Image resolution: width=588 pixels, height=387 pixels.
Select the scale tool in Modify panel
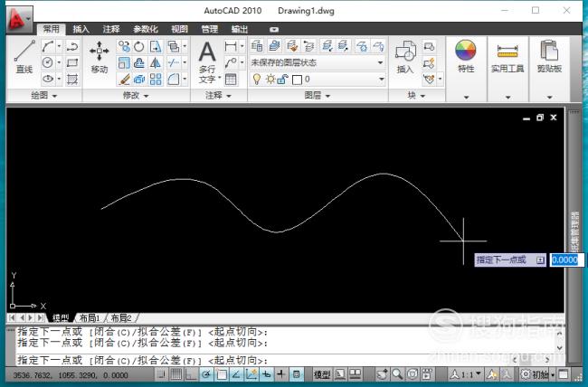124,62
